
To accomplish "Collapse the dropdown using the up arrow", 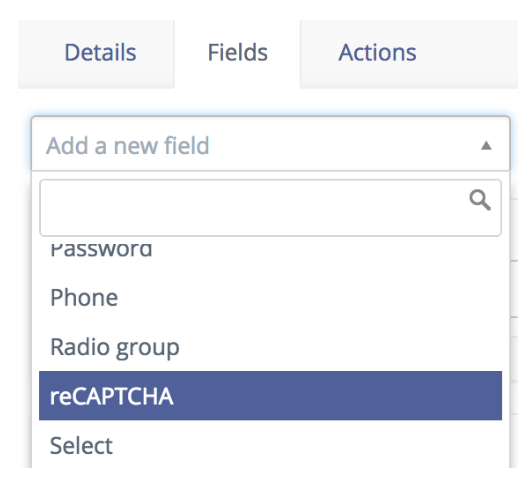I will tap(486, 146).
